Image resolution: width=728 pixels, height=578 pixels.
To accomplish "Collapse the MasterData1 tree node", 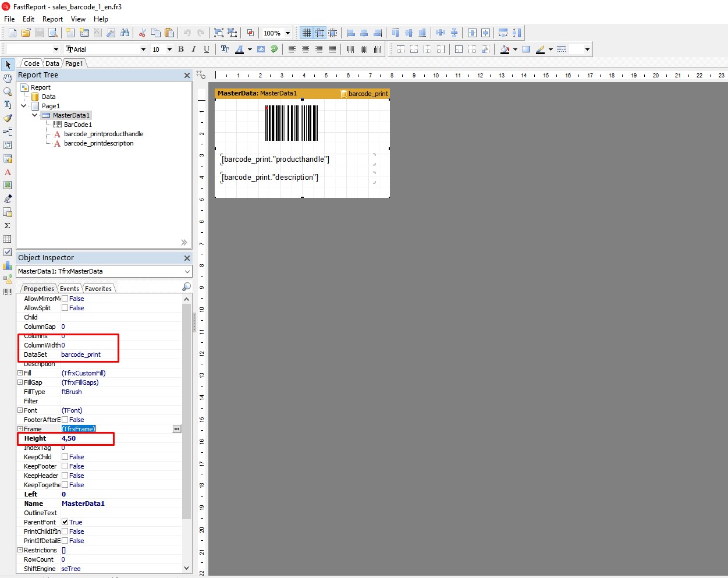I will (35, 115).
